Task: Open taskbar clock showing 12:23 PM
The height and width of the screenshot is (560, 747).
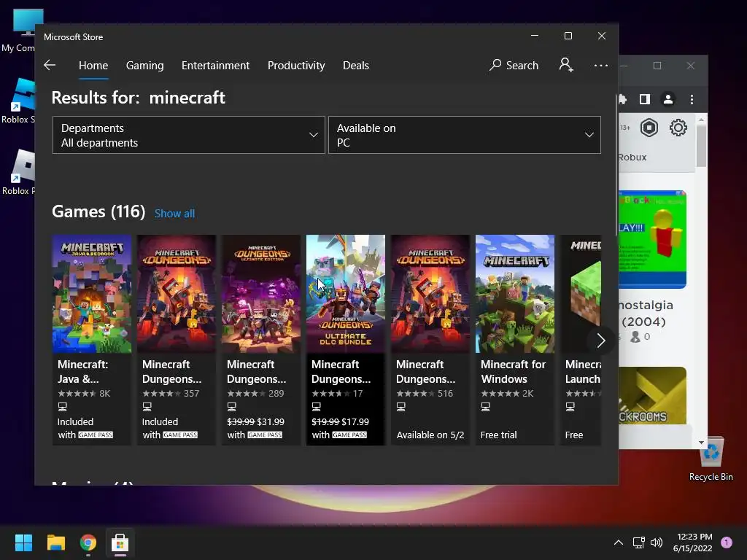Action: pyautogui.click(x=693, y=542)
